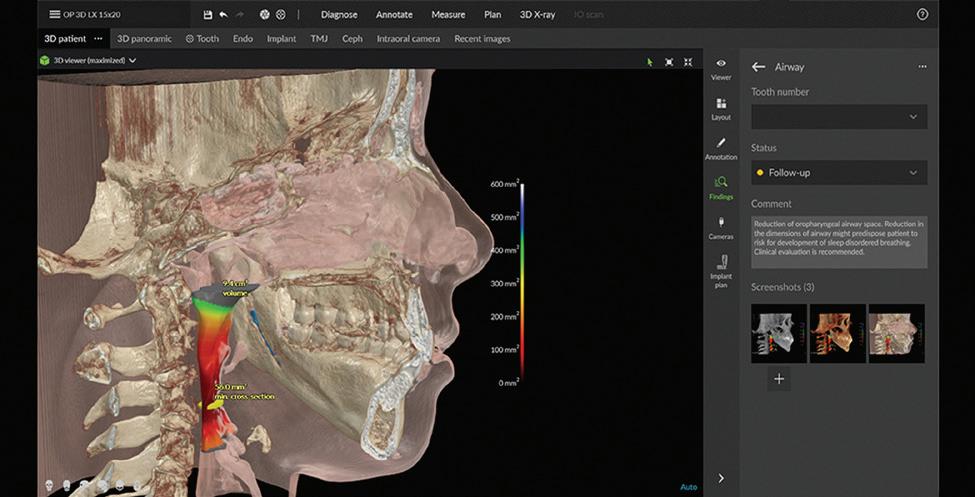Add a new screenshot with plus button
This screenshot has width=975, height=497.
779,379
